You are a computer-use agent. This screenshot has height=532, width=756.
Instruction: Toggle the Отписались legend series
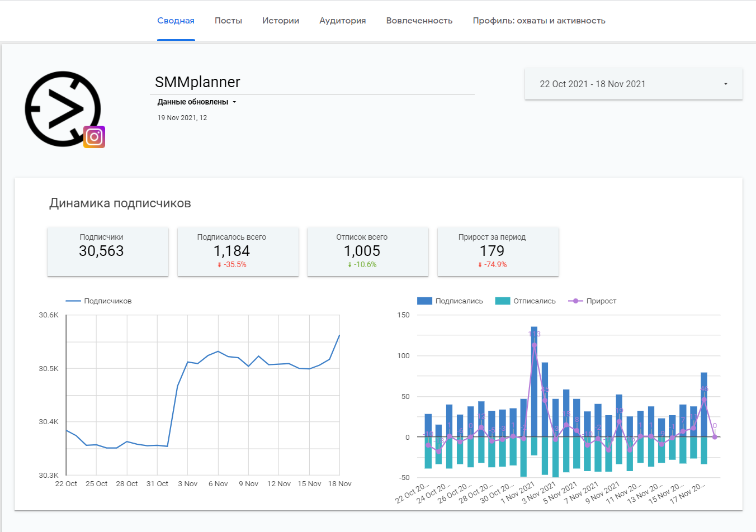tap(526, 301)
